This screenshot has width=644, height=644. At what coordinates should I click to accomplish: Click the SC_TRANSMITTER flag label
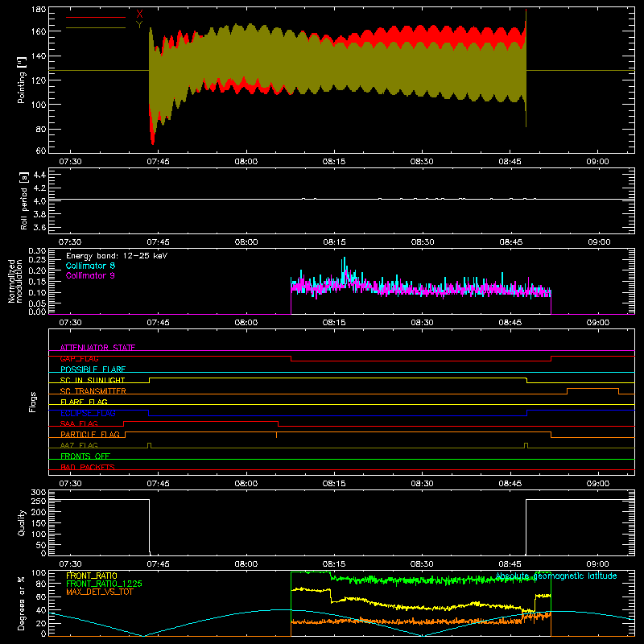(x=93, y=391)
